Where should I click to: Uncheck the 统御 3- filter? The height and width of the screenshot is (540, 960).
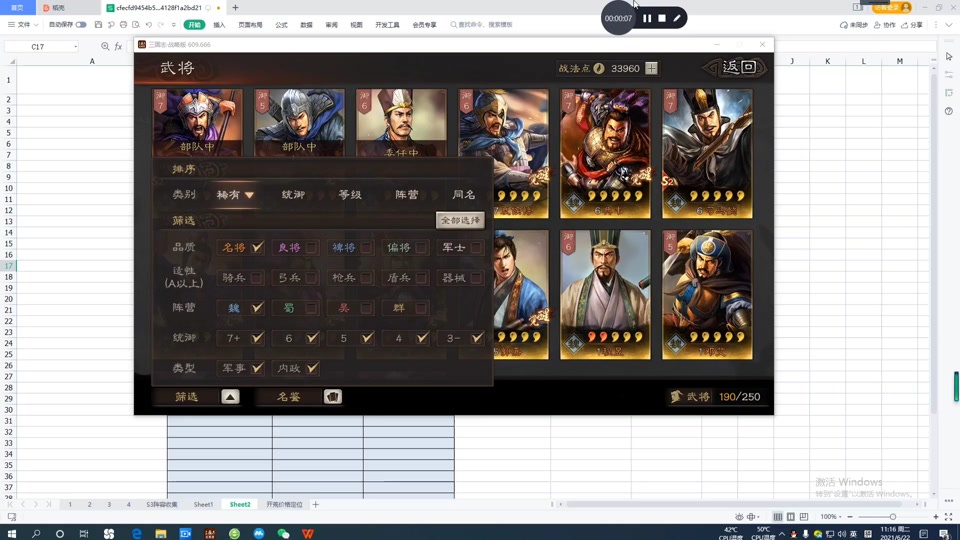click(476, 338)
